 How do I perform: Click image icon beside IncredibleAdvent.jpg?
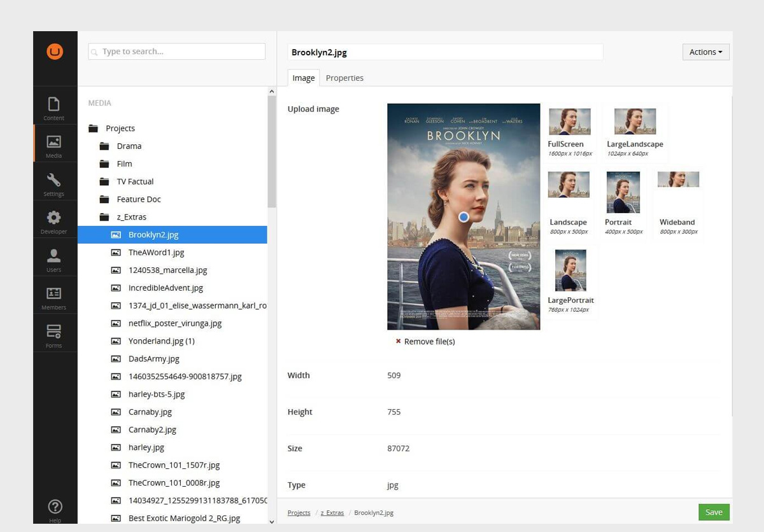point(116,288)
